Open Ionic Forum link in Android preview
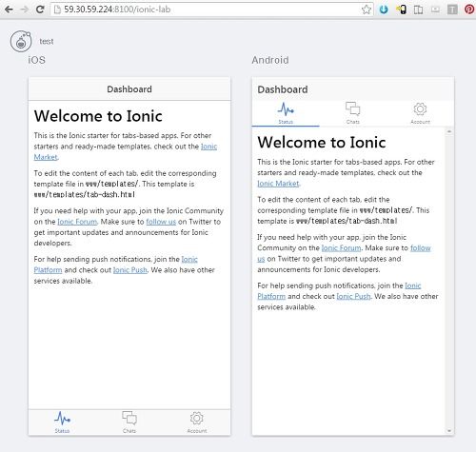The height and width of the screenshot is (452, 476). (x=342, y=247)
